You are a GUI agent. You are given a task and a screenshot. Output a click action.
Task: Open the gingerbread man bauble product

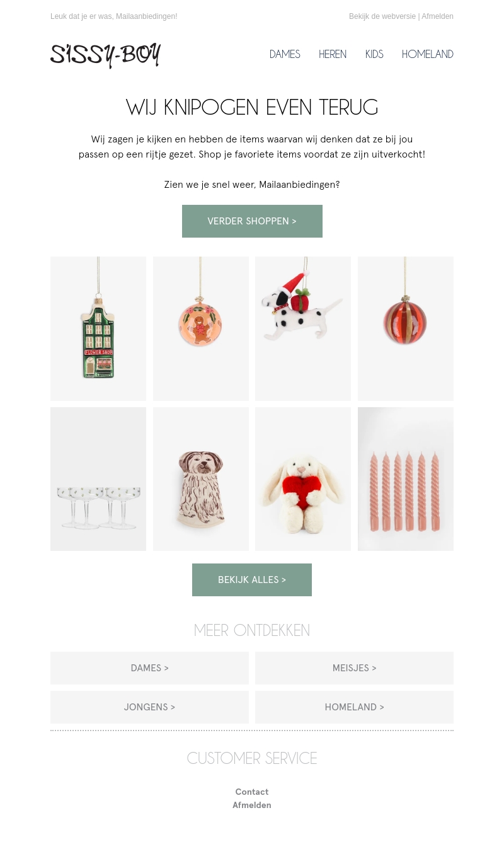(x=201, y=328)
